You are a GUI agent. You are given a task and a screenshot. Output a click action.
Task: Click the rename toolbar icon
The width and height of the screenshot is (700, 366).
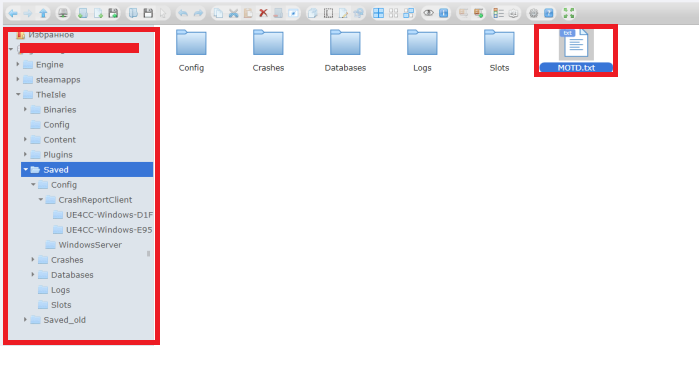328,13
